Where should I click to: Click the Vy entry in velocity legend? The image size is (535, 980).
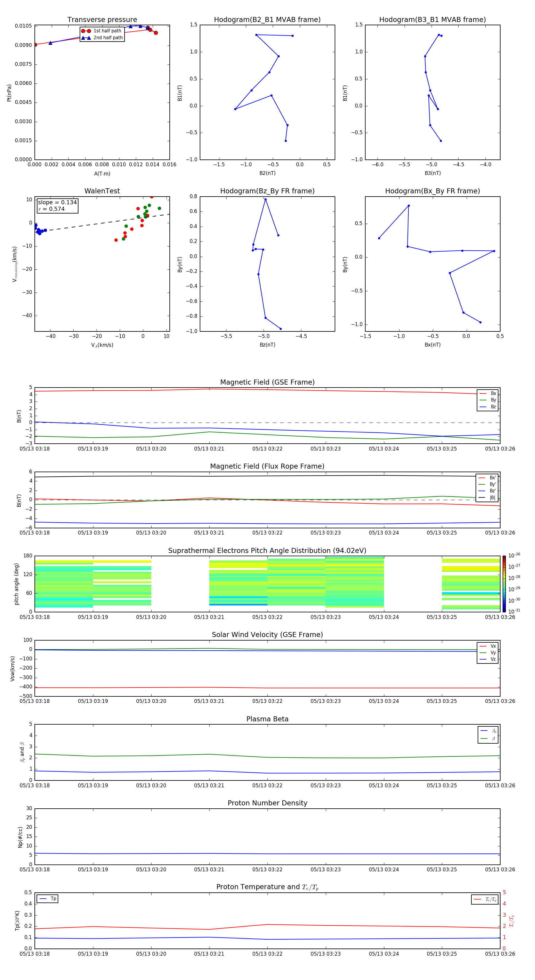pyautogui.click(x=488, y=652)
